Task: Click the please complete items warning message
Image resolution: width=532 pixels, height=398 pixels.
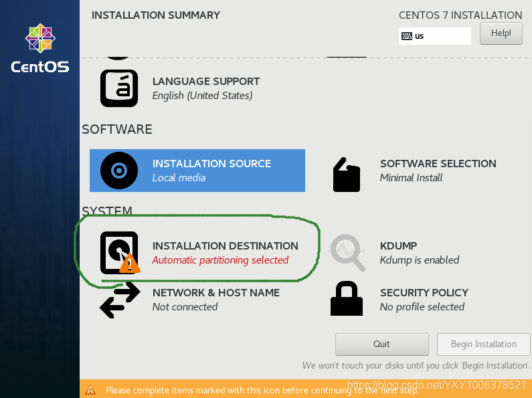Action: pos(262,390)
